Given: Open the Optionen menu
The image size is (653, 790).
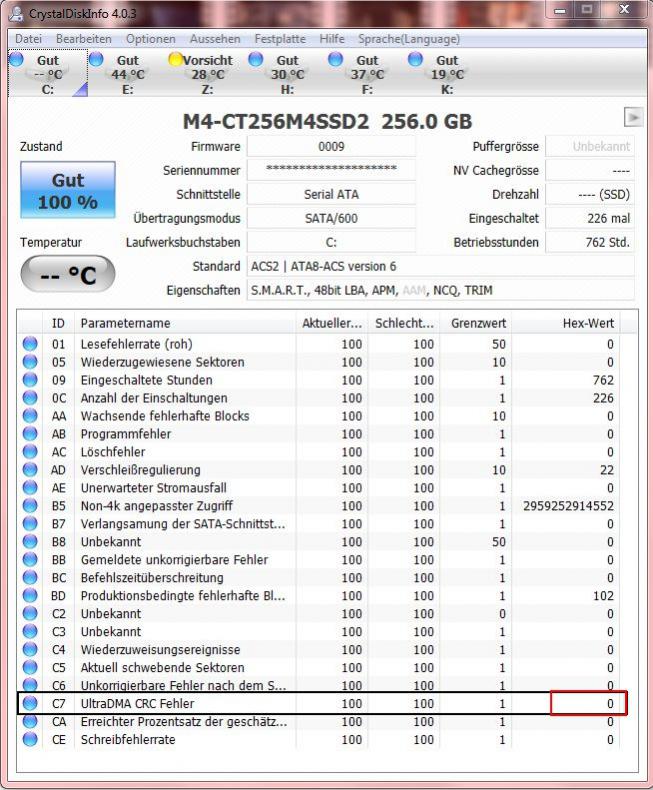Looking at the screenshot, I should 151,39.
